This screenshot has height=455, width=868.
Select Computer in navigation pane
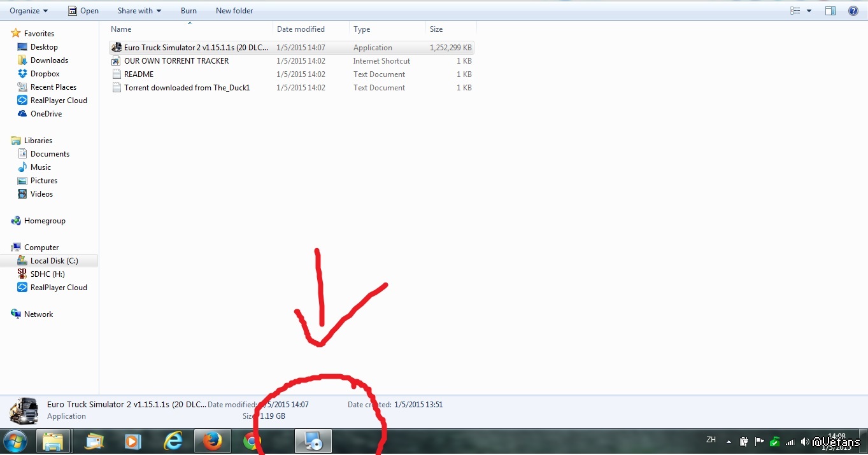coord(41,248)
